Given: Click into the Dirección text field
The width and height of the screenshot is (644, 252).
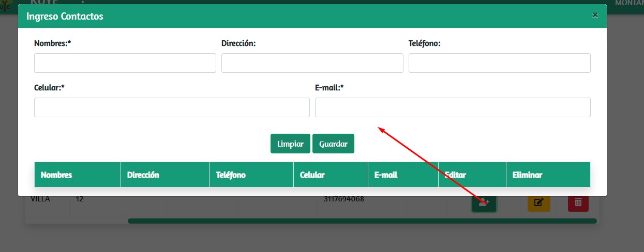Looking at the screenshot, I should tap(312, 63).
